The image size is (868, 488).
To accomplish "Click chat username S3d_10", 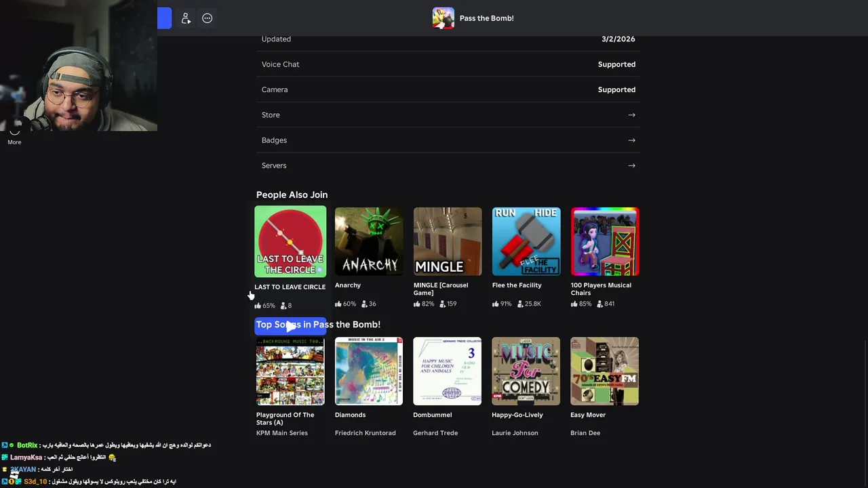I will click(35, 482).
